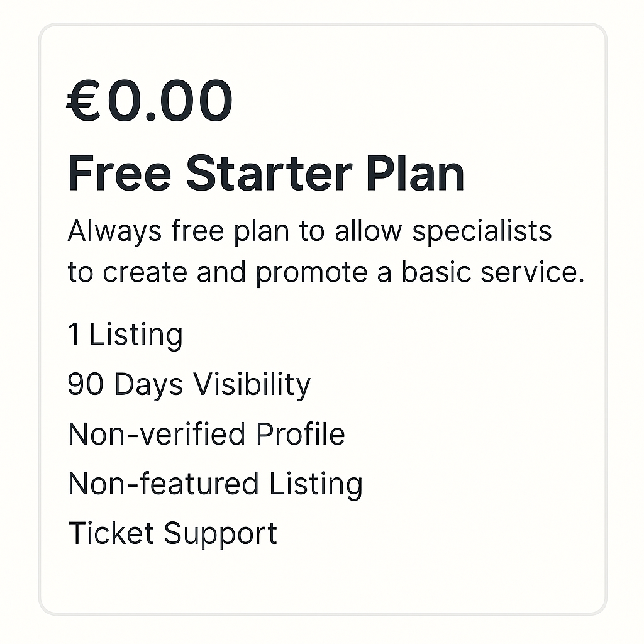Click the "to create and promote" description line
The width and height of the screenshot is (644, 644).
(x=326, y=273)
